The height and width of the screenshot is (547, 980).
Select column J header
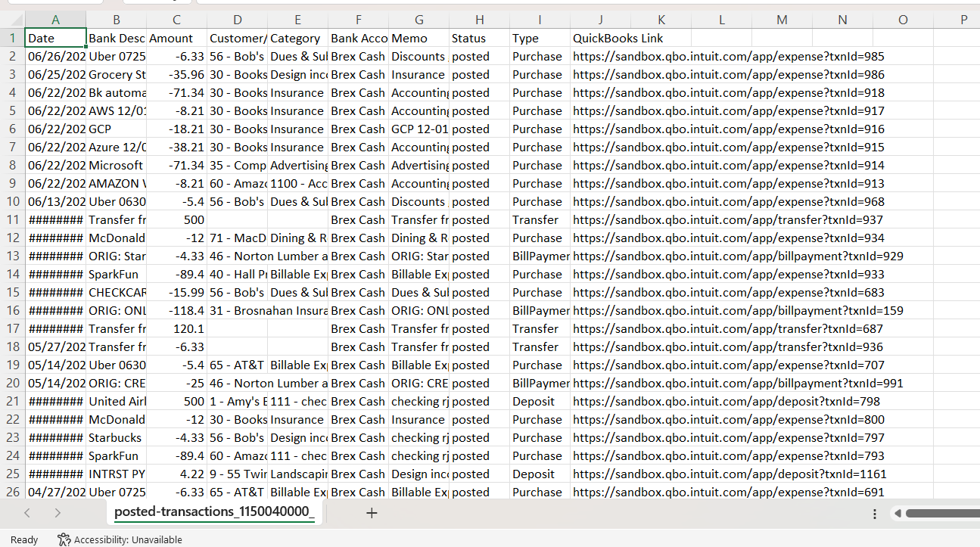point(600,20)
